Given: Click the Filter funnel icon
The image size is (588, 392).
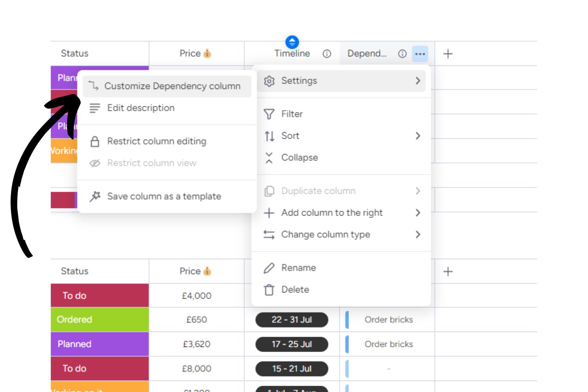Looking at the screenshot, I should (269, 114).
